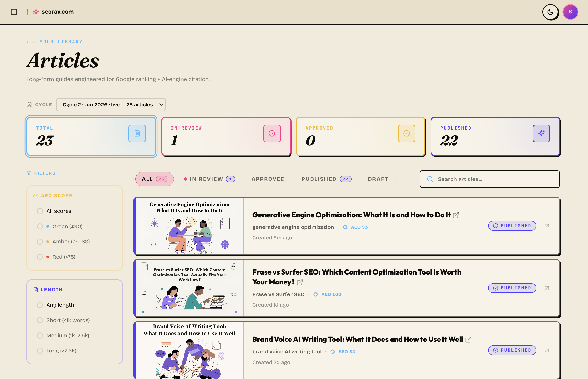This screenshot has width=588, height=379.
Task: Open external link for Brand Voice AI Writing Tool article
Action: tap(468, 340)
